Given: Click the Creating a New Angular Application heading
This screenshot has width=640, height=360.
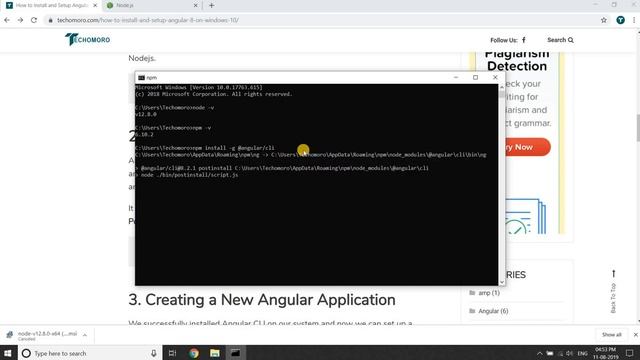Looking at the screenshot, I should (x=262, y=300).
